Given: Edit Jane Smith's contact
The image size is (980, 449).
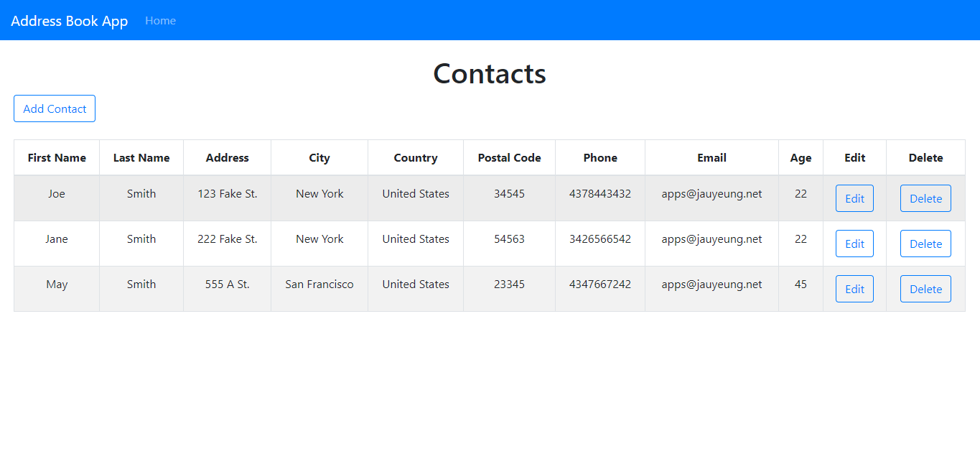Looking at the screenshot, I should click(x=854, y=243).
